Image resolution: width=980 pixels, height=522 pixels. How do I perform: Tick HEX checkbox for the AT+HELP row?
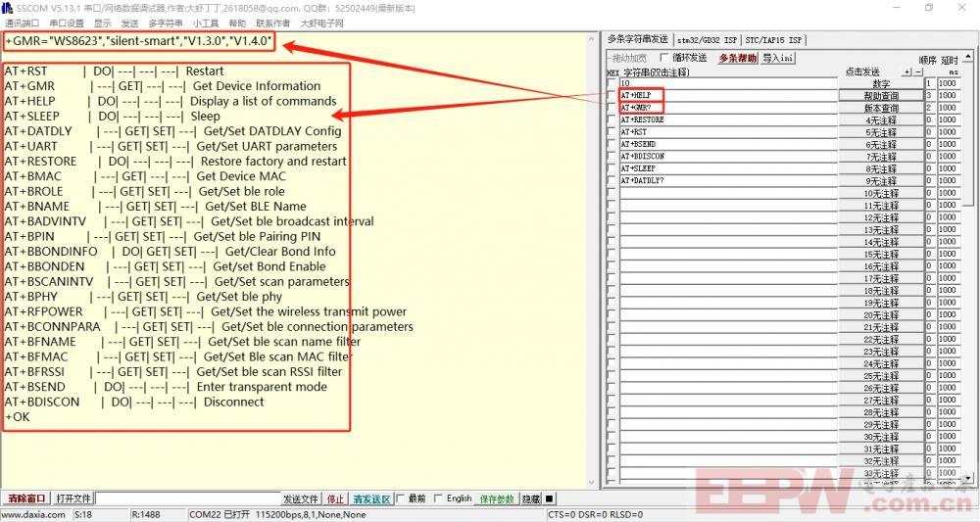tap(612, 96)
